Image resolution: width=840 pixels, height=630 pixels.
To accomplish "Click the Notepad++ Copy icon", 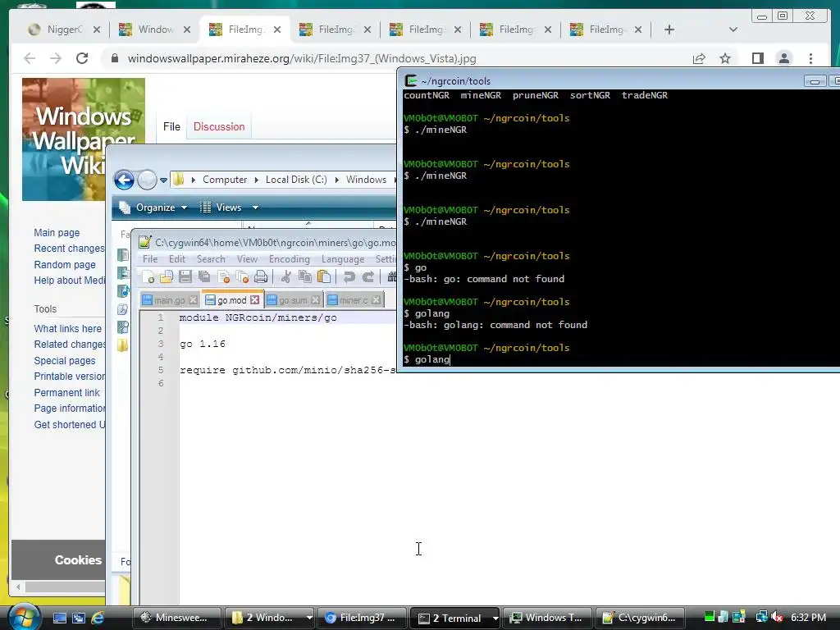I will [x=305, y=277].
